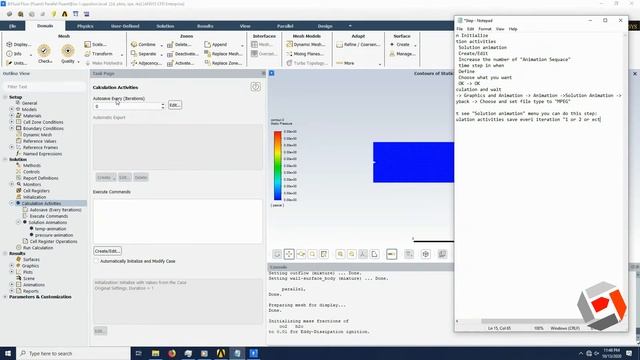Expand the Materials tree node
Viewport: 640px width, 360px height.
12,116
